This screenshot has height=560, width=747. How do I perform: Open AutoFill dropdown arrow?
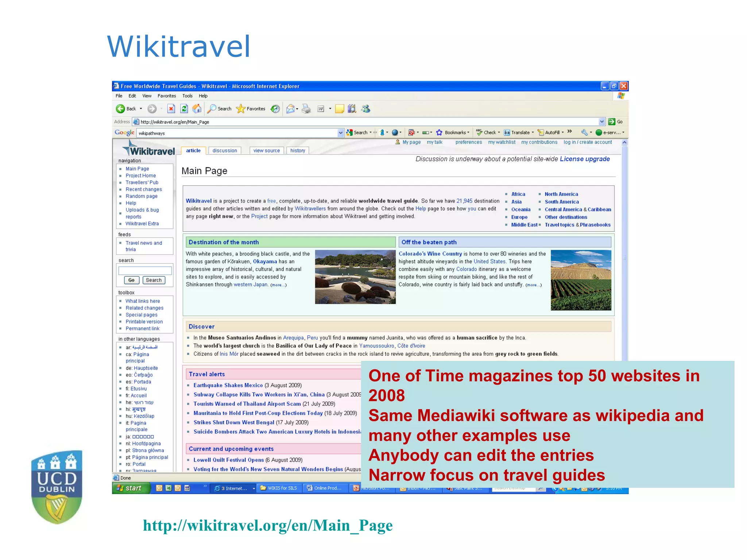pyautogui.click(x=563, y=132)
